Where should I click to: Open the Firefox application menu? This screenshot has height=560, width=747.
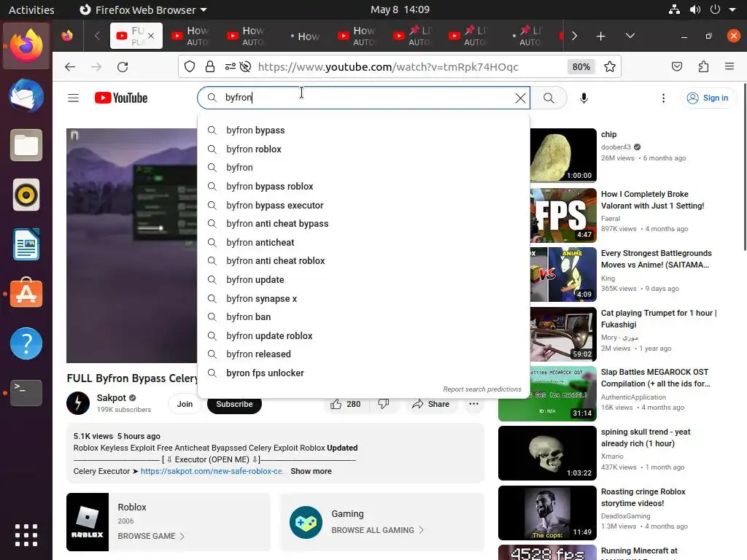729,66
